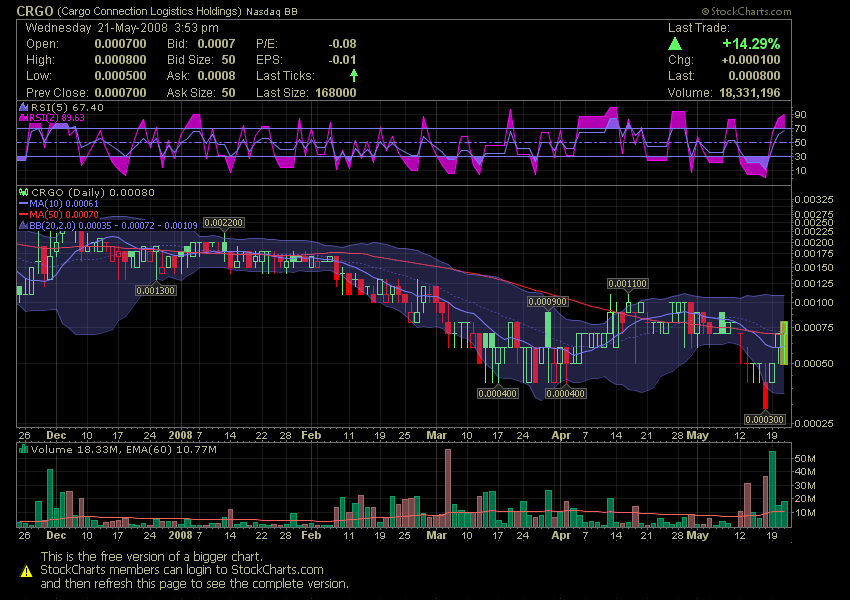Viewport: 850px width, 600px height.
Task: Click the green arrow next to Last Ticks
Action: [355, 74]
